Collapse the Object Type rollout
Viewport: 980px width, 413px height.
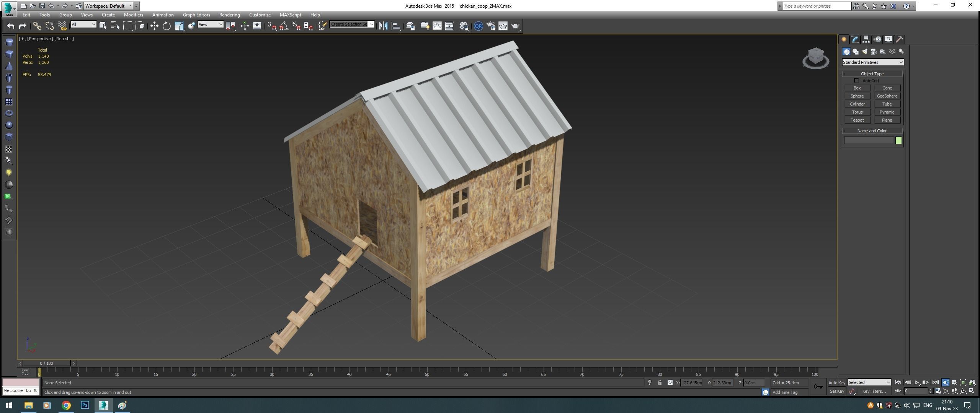pyautogui.click(x=872, y=74)
